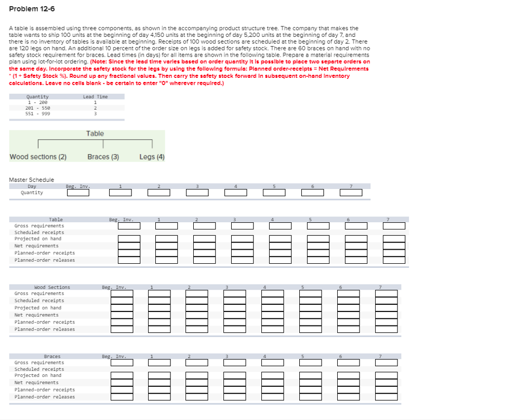Click "Legs (4)" in product structure tree
Screen dimensions: 532x420
pos(152,157)
